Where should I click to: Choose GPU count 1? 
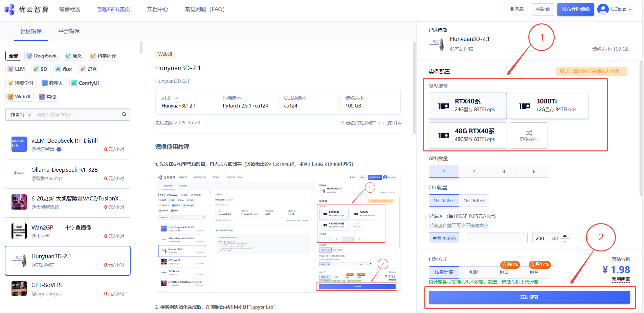(444, 172)
